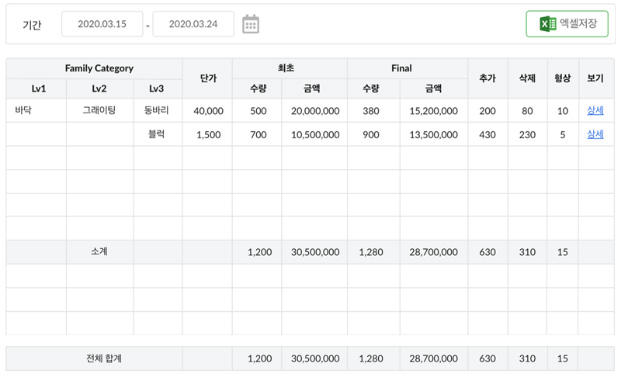Click the 단가 column header
The image size is (617, 377).
(207, 78)
